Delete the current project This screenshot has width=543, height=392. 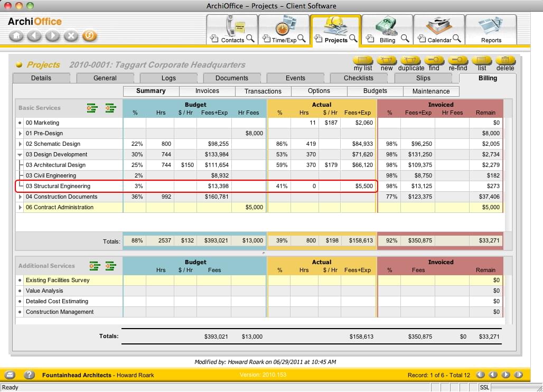coord(505,63)
